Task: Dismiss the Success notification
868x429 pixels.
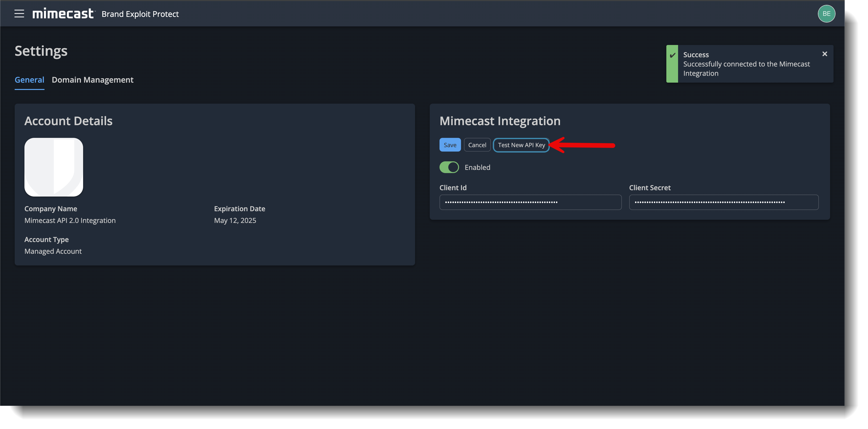Action: [824, 54]
